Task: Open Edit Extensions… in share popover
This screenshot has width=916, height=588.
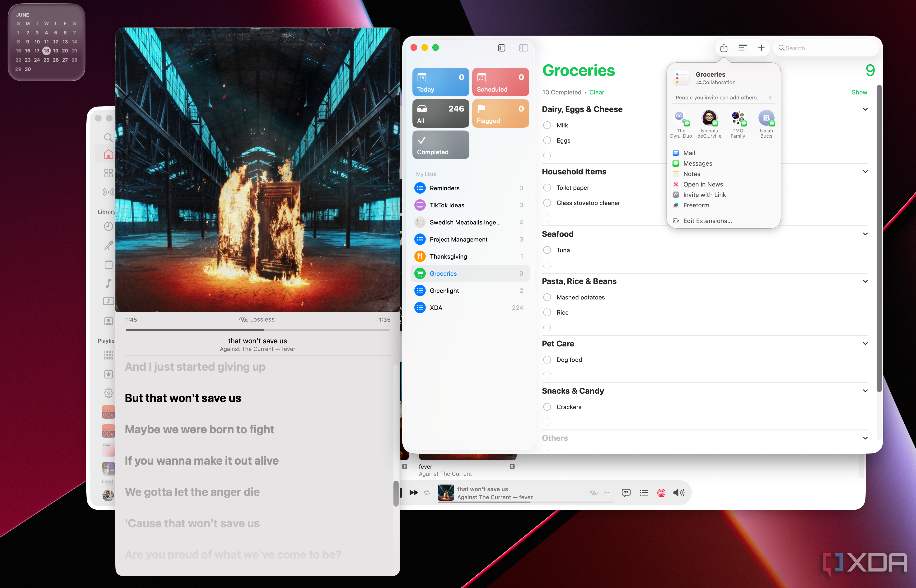Action: tap(724, 221)
